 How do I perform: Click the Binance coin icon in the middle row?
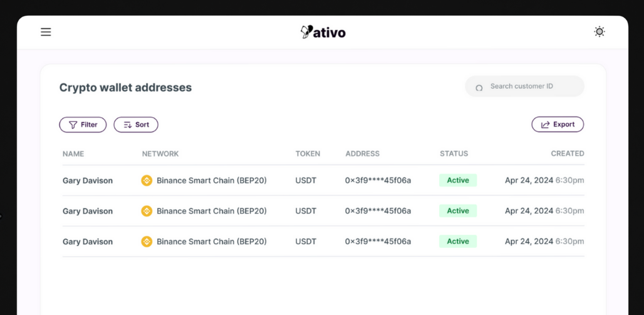147,211
